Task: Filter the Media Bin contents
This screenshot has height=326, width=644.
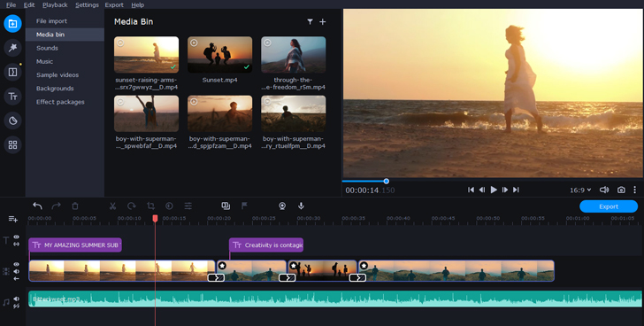Action: 310,22
